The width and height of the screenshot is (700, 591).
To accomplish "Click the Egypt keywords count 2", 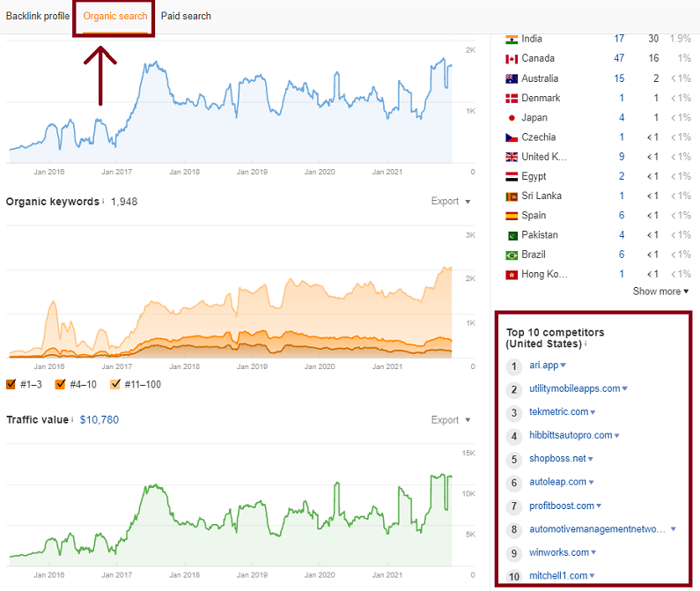I will click(622, 176).
